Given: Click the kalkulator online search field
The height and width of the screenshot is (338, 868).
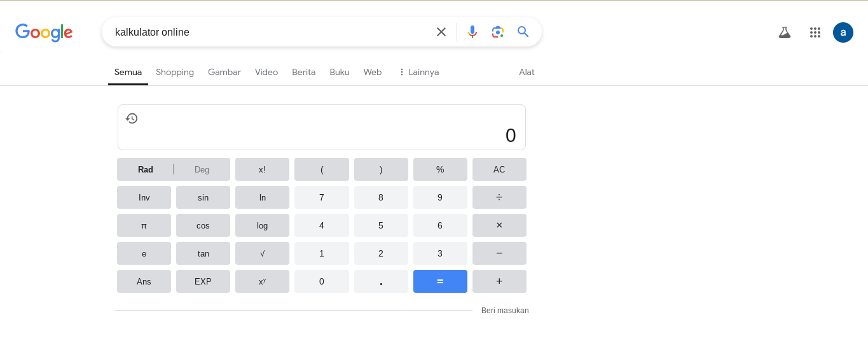Looking at the screenshot, I should (x=267, y=32).
